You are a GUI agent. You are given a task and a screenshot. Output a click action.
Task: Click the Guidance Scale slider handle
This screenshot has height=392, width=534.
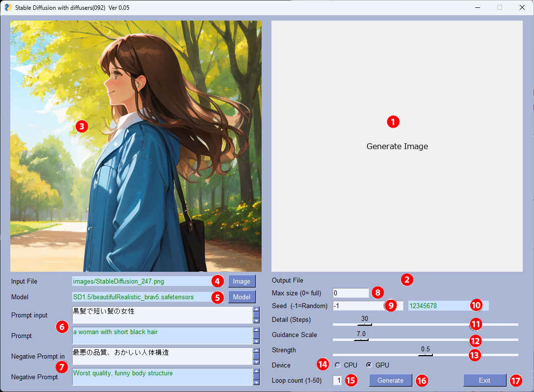(x=361, y=340)
